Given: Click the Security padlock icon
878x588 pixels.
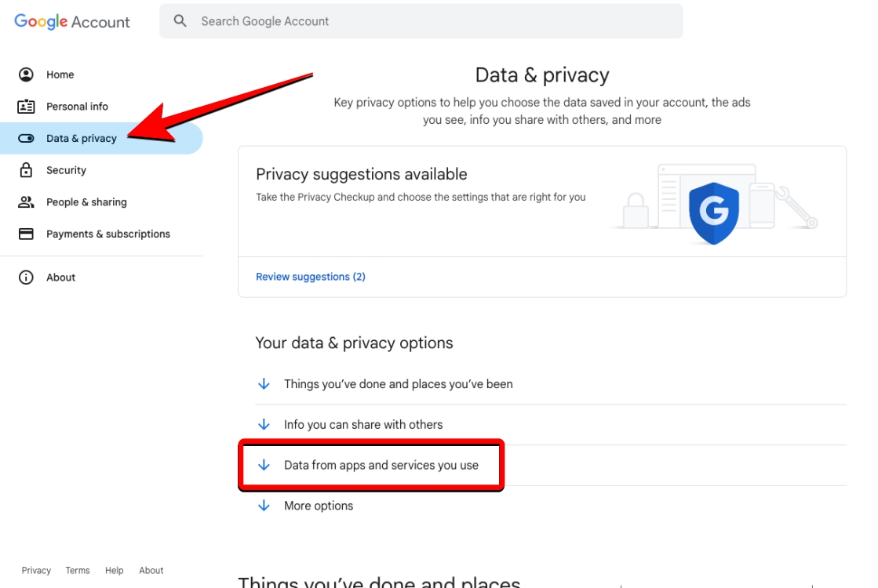Looking at the screenshot, I should coord(26,170).
